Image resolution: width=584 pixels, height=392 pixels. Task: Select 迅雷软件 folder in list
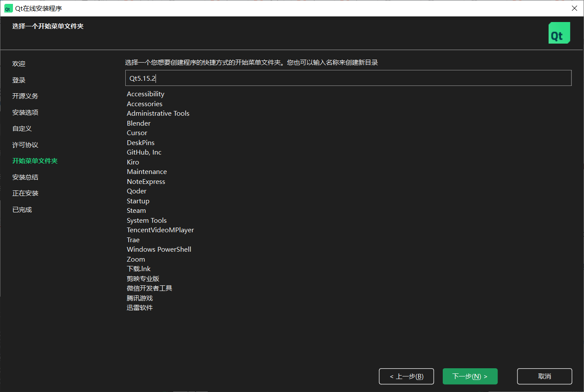point(140,308)
